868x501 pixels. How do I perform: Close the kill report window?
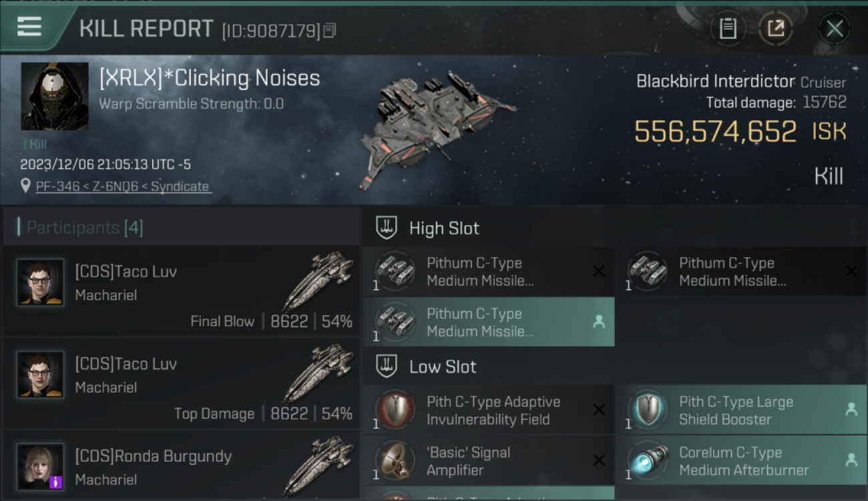(834, 28)
